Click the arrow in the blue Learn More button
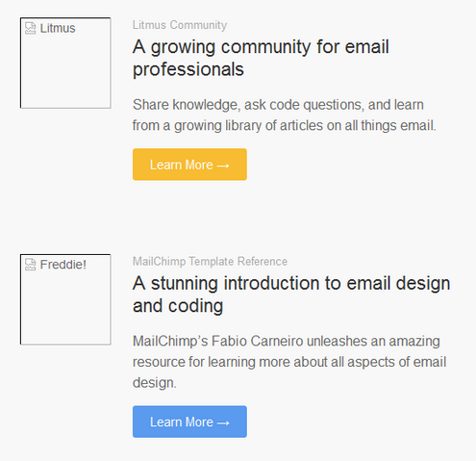This screenshot has height=461, width=476. pos(223,423)
